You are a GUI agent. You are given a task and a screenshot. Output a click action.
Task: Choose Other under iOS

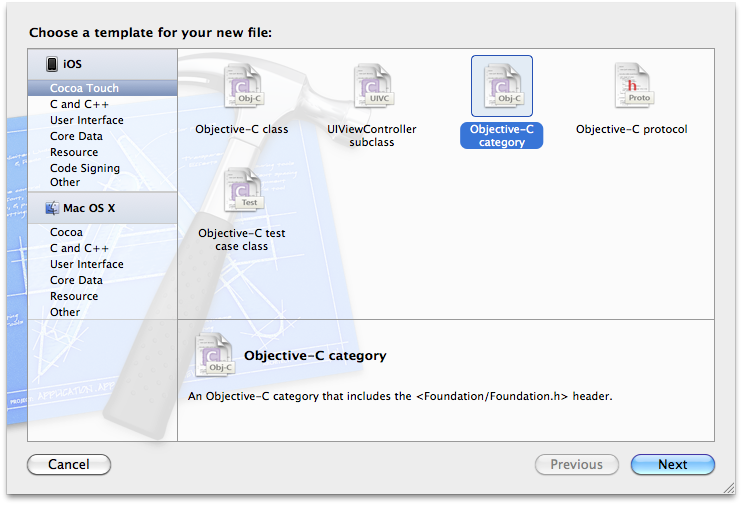click(103, 182)
